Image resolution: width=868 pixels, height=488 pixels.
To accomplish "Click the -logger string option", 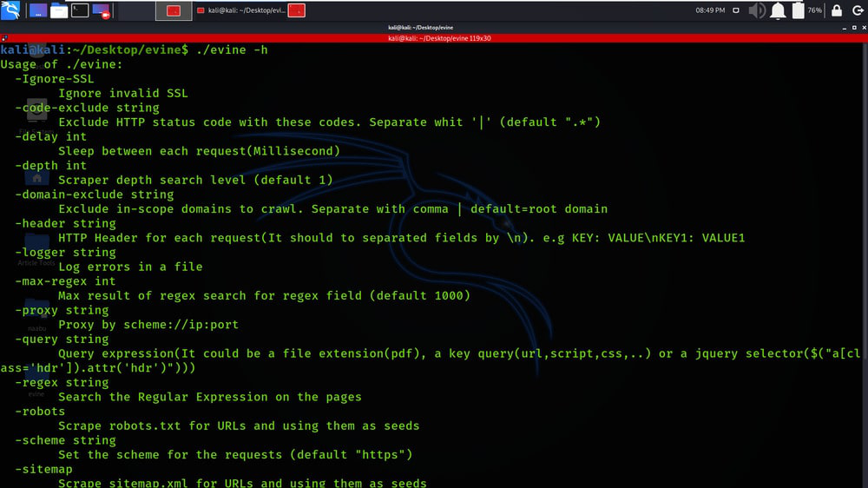I will click(x=65, y=252).
